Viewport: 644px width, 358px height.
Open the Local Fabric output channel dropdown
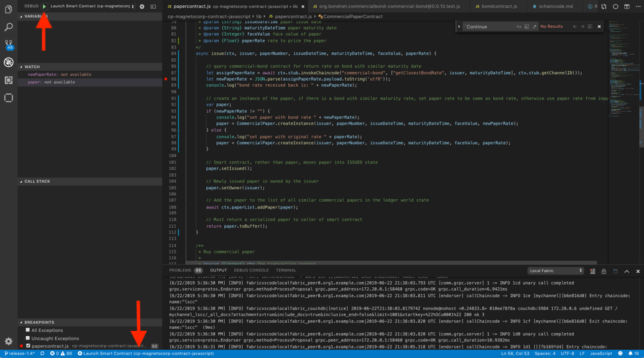(x=555, y=271)
